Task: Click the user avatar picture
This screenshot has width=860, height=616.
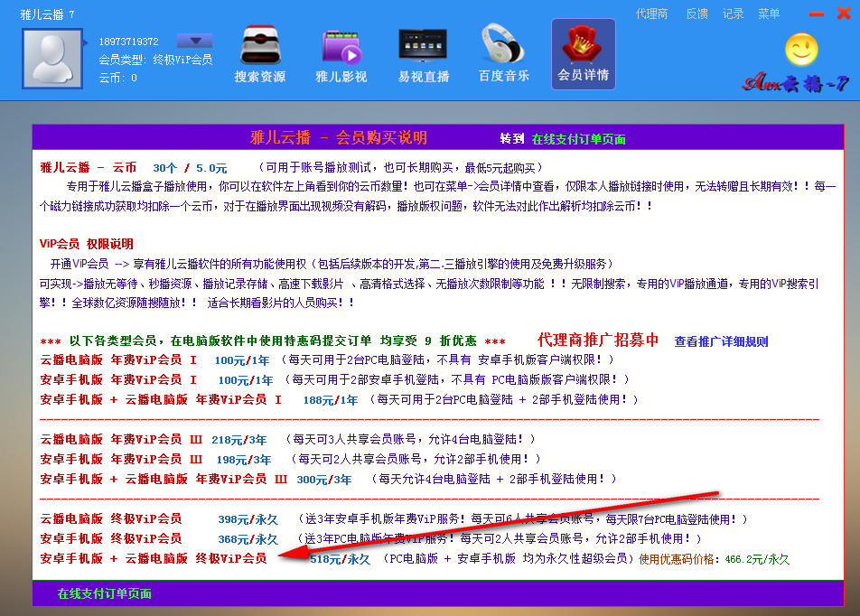Action: tap(52, 59)
